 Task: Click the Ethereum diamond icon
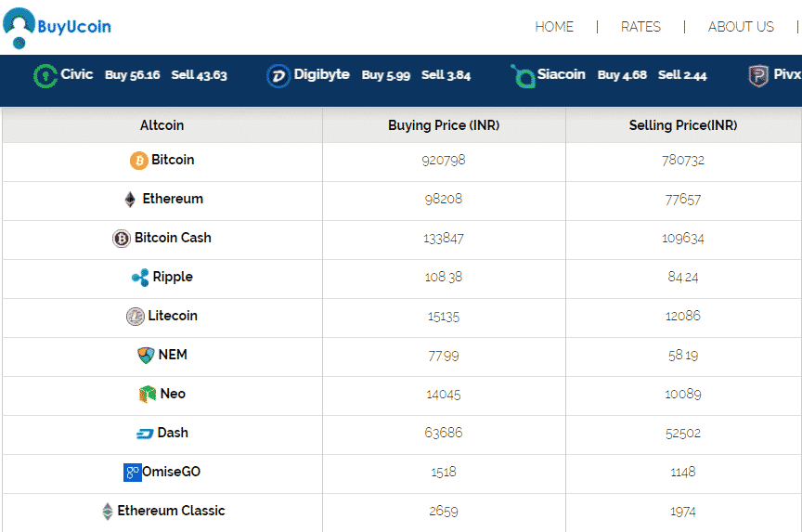coord(131,199)
